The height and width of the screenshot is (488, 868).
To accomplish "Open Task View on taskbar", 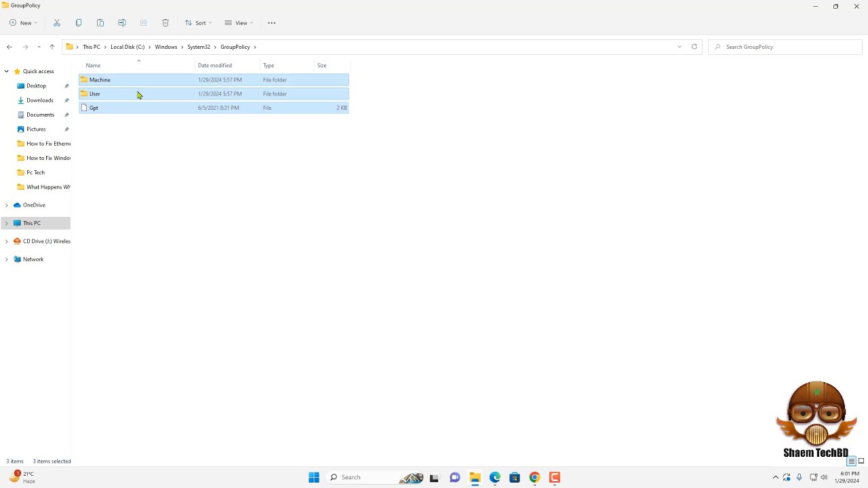I will point(434,477).
